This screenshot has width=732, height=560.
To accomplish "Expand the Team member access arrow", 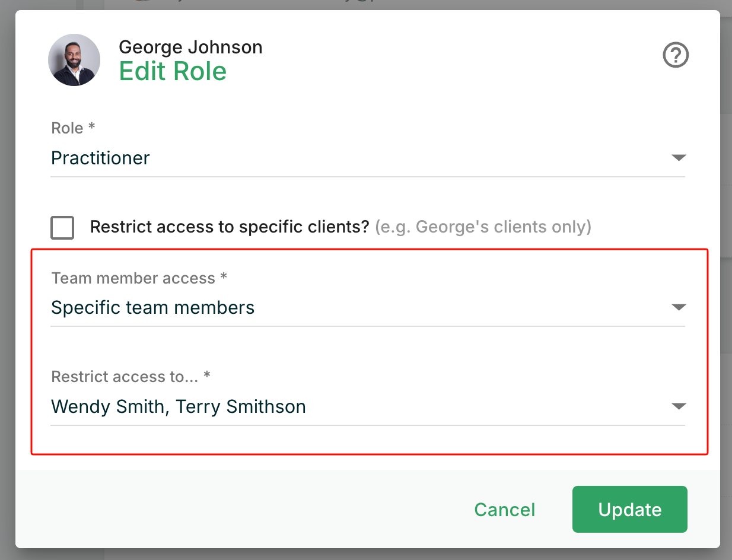I will tap(678, 307).
